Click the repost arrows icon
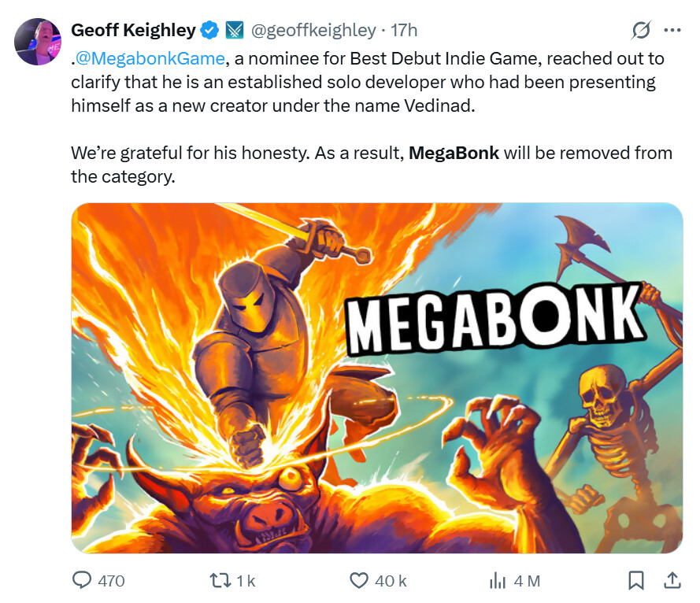 click(x=220, y=581)
